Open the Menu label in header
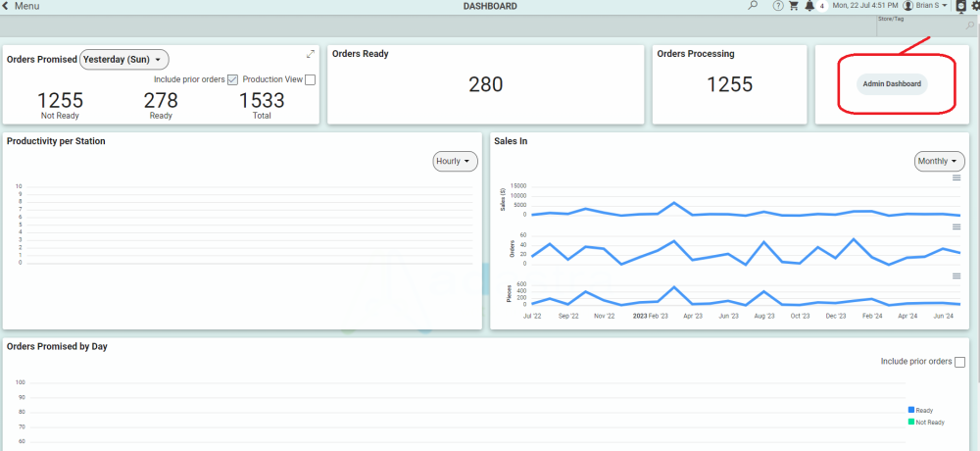This screenshot has height=451, width=980. pyautogui.click(x=26, y=6)
